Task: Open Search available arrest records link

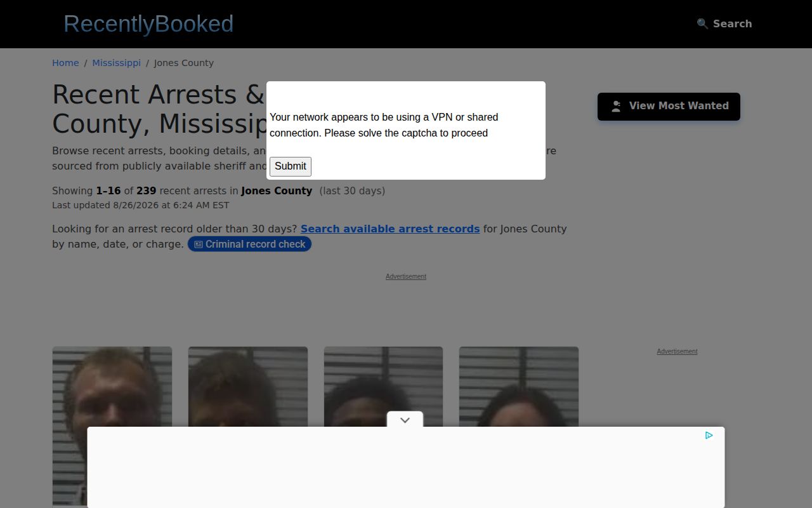Action: click(x=390, y=229)
